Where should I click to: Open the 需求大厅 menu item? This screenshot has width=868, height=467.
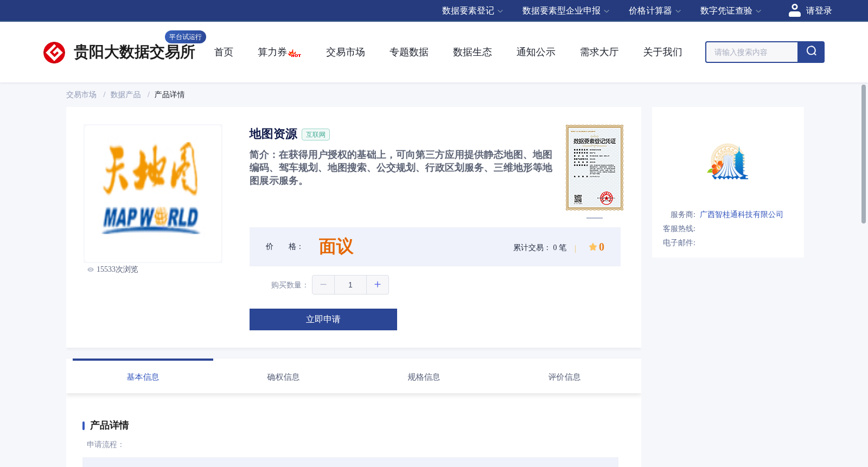coord(599,52)
